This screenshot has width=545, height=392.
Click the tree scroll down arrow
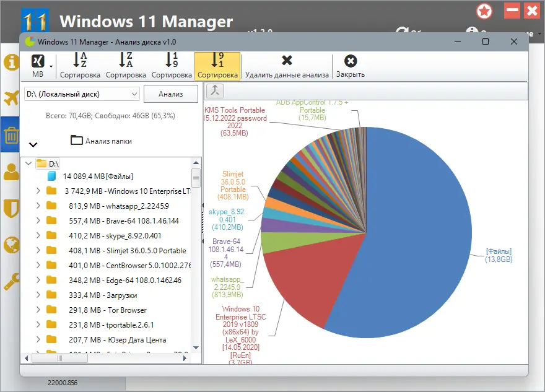click(x=196, y=347)
